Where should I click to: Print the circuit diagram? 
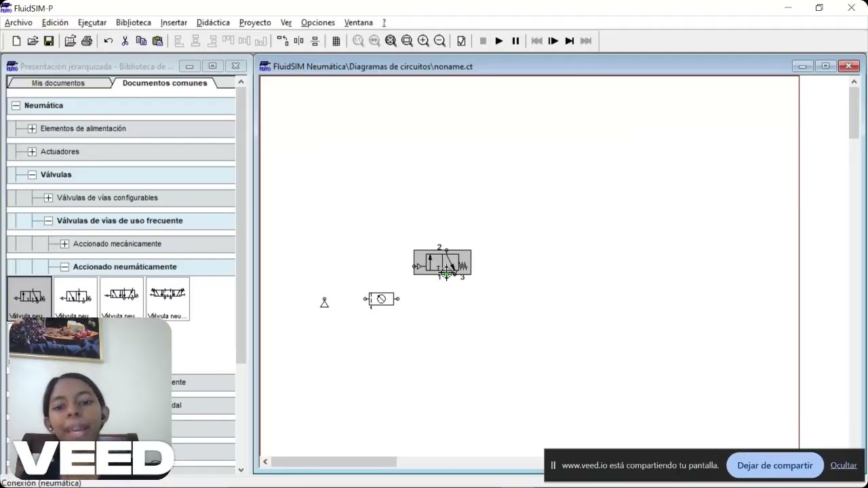87,41
